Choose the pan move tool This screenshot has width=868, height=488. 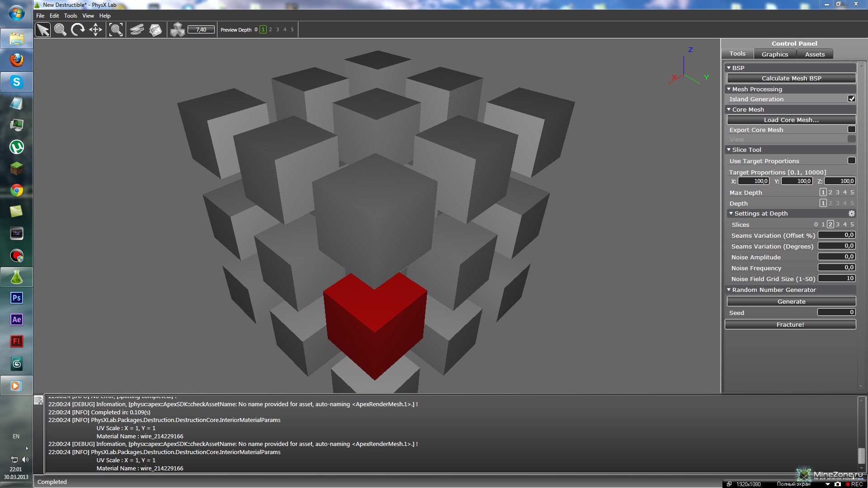coord(95,30)
